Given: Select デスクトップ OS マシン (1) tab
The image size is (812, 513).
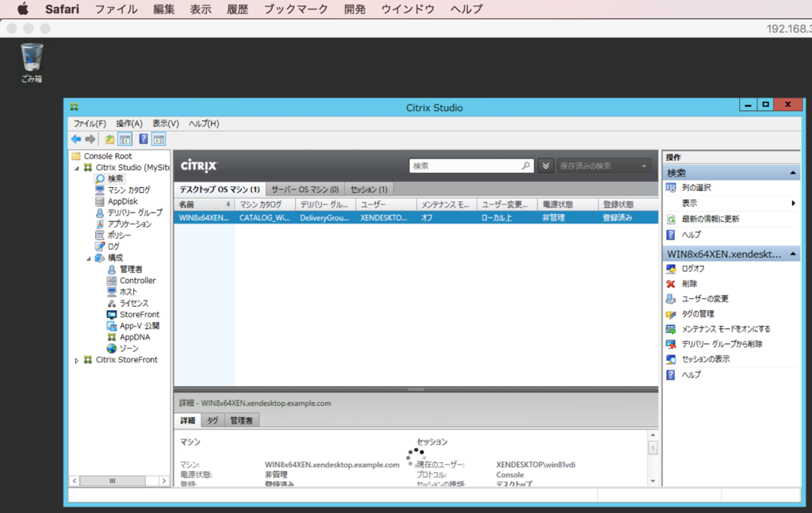Looking at the screenshot, I should pos(220,190).
